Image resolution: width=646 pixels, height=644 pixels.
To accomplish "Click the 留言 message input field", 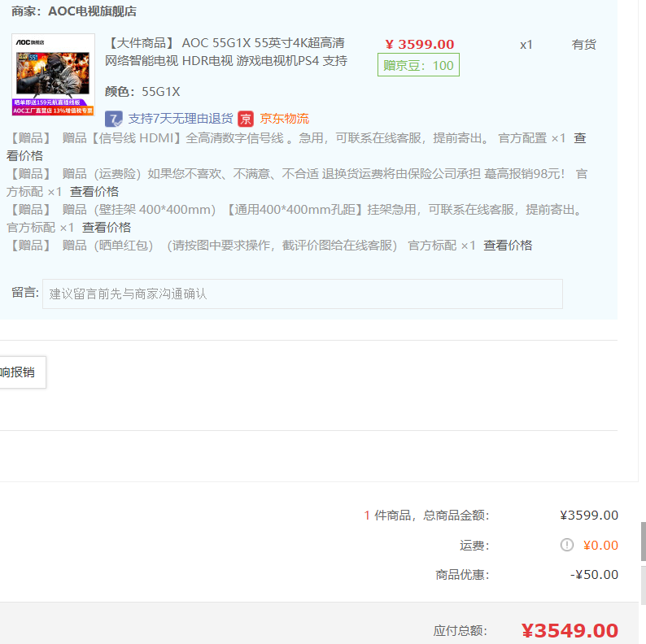I will pos(303,294).
